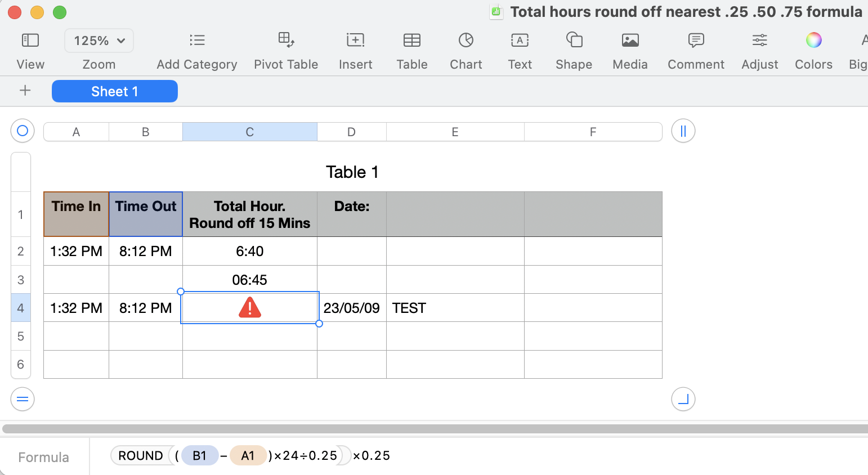Image resolution: width=868 pixels, height=475 pixels.
Task: Add a new sheet with the plus button
Action: (x=26, y=91)
